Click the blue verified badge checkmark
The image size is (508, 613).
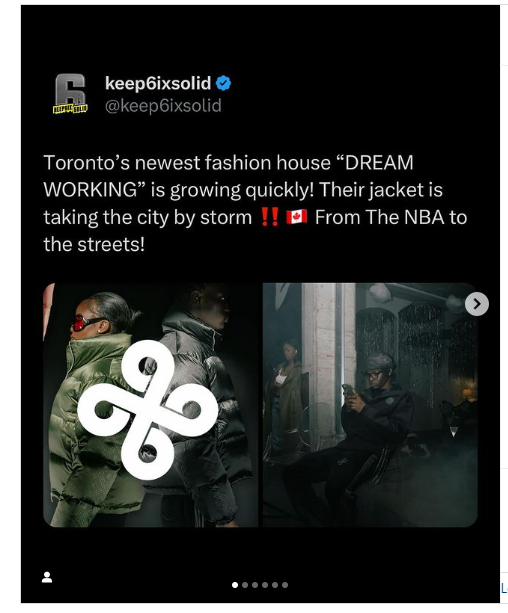[223, 83]
